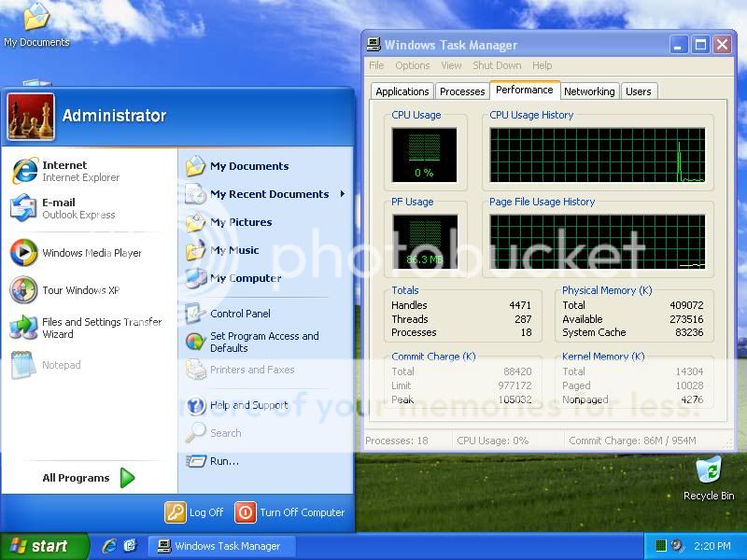Select My Documents icon on the desktop
Viewport: 747px width, 560px height.
(x=36, y=17)
